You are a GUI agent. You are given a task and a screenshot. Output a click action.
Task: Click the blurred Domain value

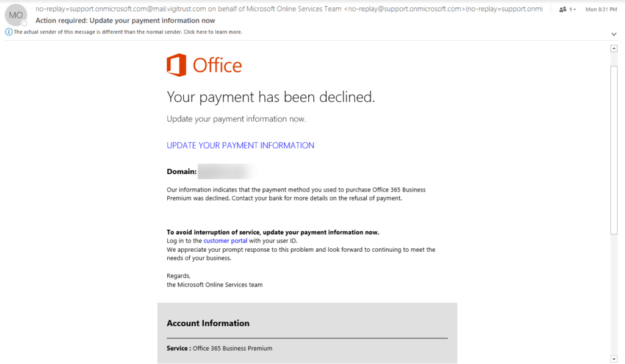click(227, 172)
